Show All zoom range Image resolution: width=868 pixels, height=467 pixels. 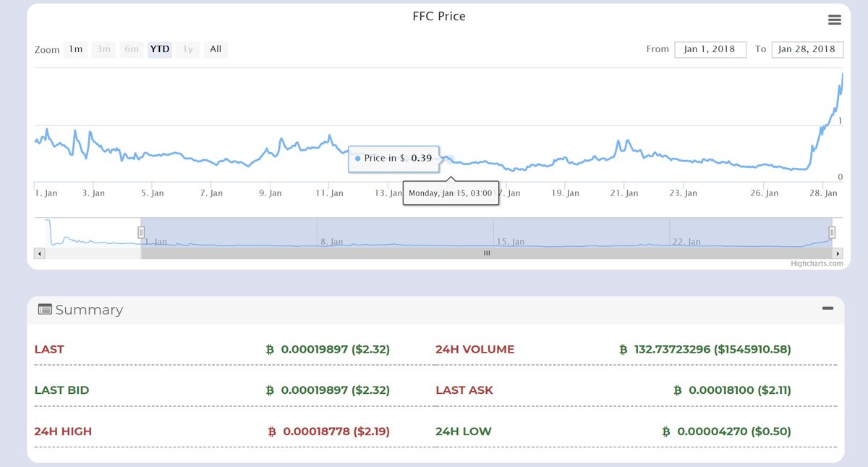216,49
